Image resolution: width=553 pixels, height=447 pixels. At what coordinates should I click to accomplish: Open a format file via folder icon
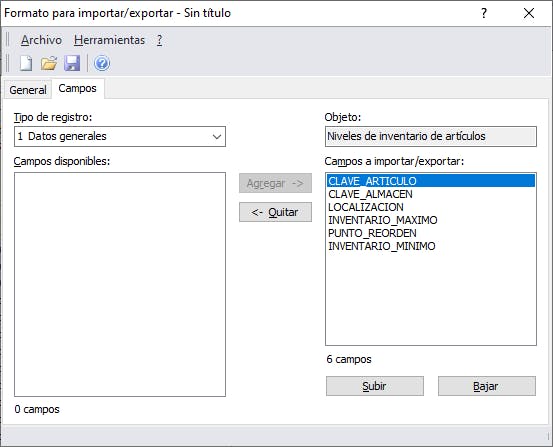(49, 64)
